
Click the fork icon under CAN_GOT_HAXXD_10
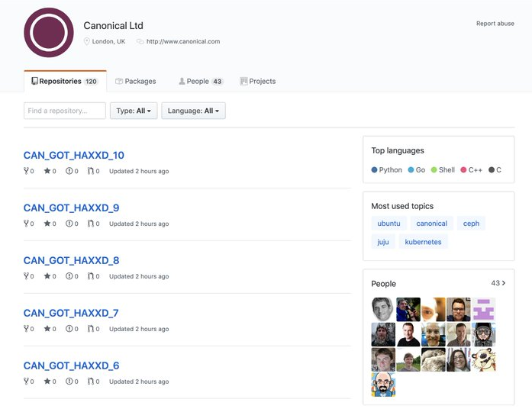tap(26, 171)
